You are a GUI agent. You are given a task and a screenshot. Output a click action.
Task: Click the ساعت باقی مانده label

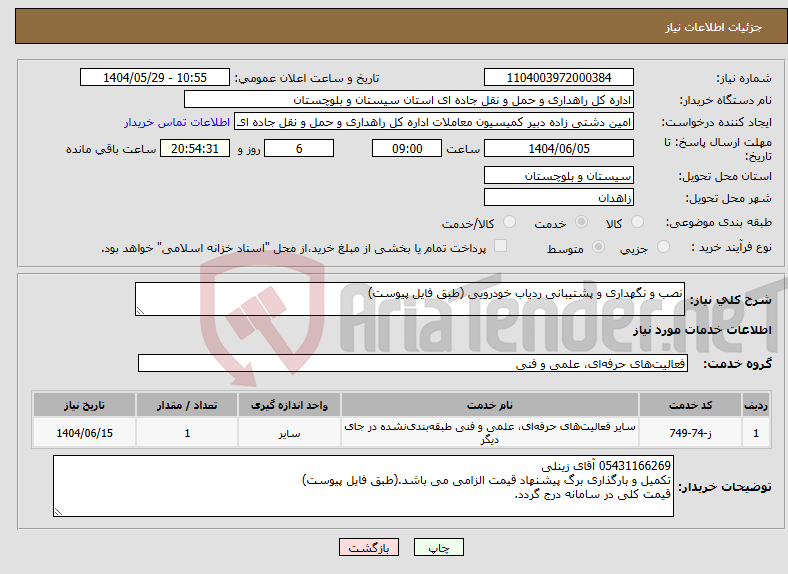click(x=111, y=149)
